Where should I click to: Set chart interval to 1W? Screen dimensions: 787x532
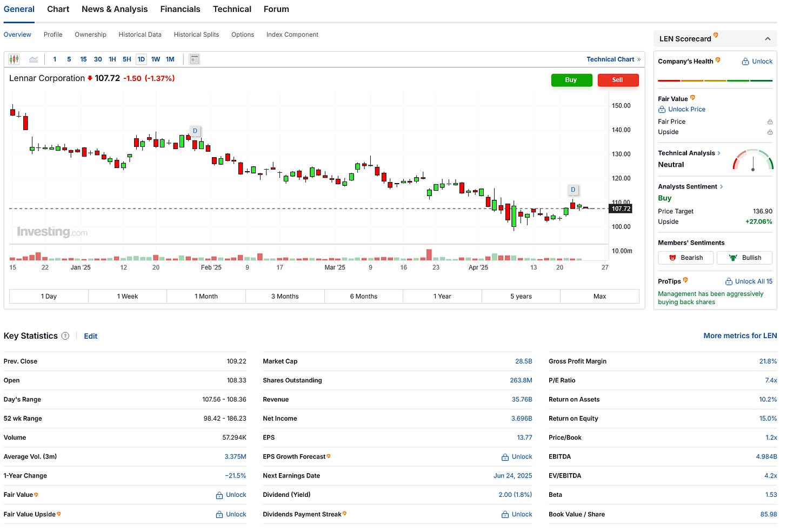(156, 59)
